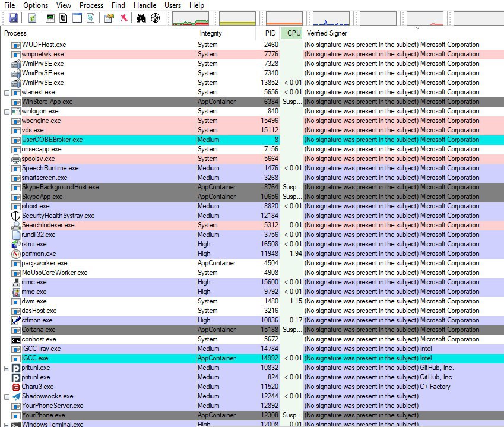Select the SpeechRuntime.exe process row
Image resolution: width=504 pixels, height=427 pixels.
252,168
